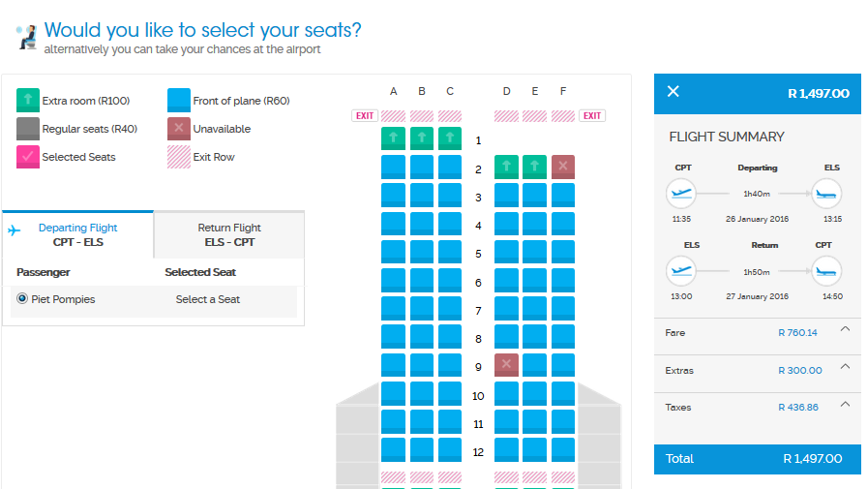Click the pink Selected Seats legend swatch

point(28,156)
